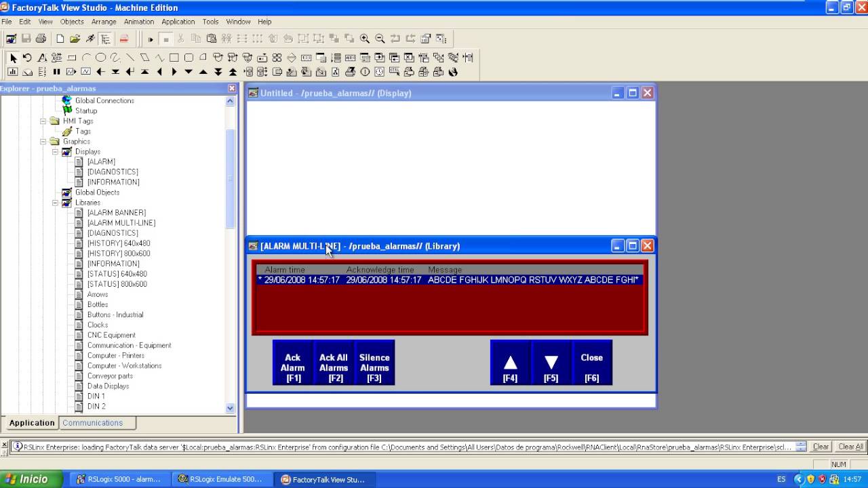Viewport: 868px width, 488px height.
Task: Collapse the HMI Tags tree node
Action: tap(43, 121)
